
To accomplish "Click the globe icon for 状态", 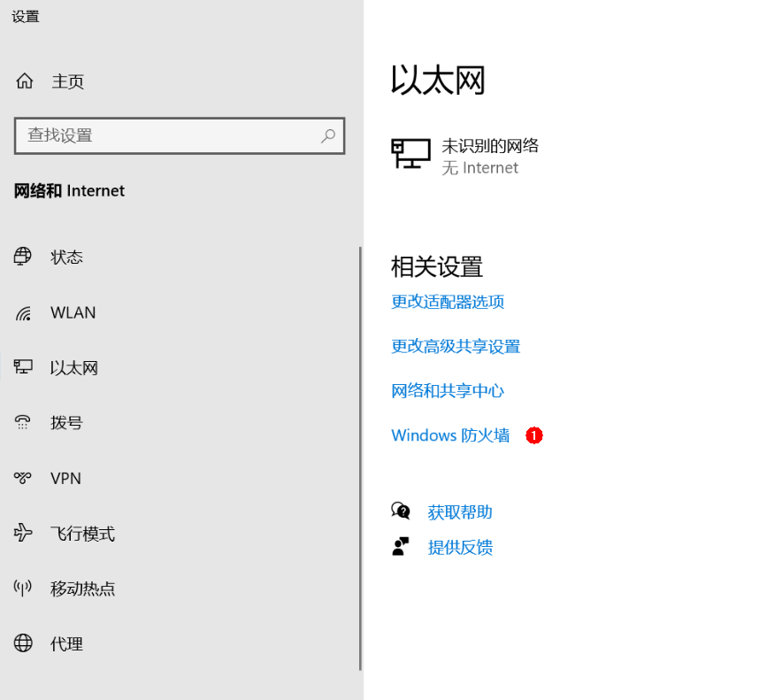I will tap(23, 257).
